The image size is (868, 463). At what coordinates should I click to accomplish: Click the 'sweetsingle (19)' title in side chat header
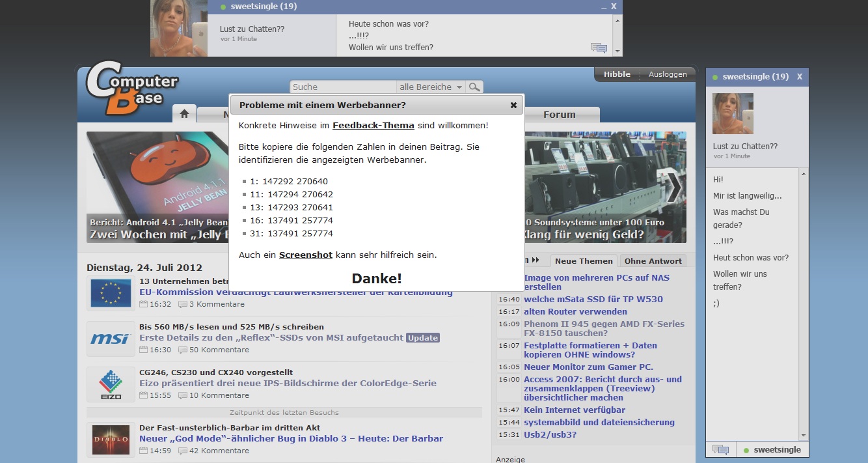755,77
